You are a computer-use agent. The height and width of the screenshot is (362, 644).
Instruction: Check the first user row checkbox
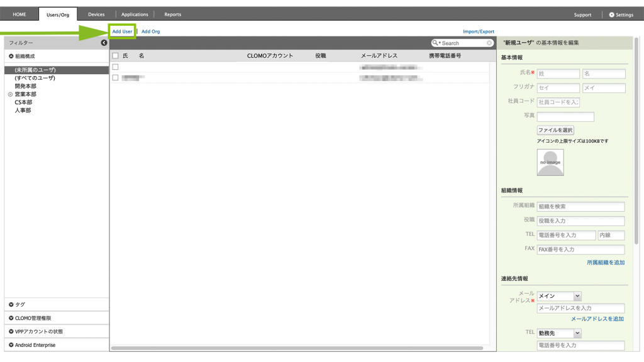[x=116, y=67]
